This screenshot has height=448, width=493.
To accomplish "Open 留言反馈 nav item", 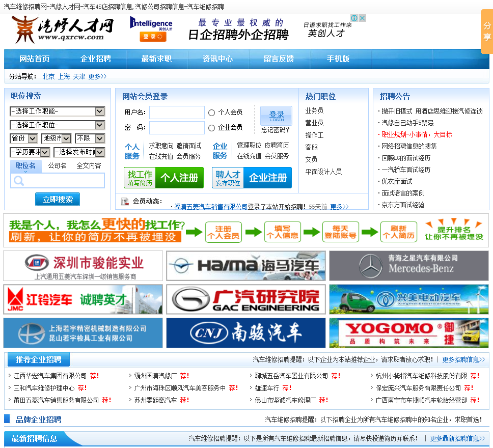I will [279, 59].
